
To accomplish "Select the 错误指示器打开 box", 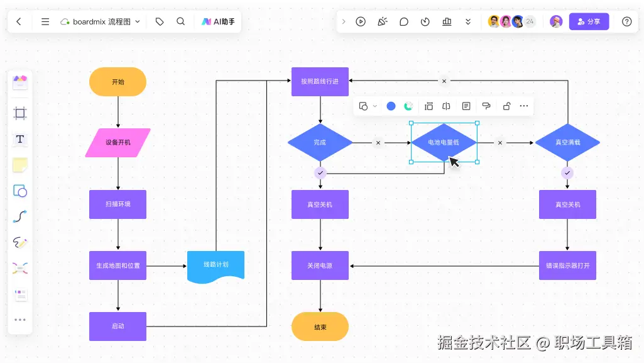I will point(567,265).
